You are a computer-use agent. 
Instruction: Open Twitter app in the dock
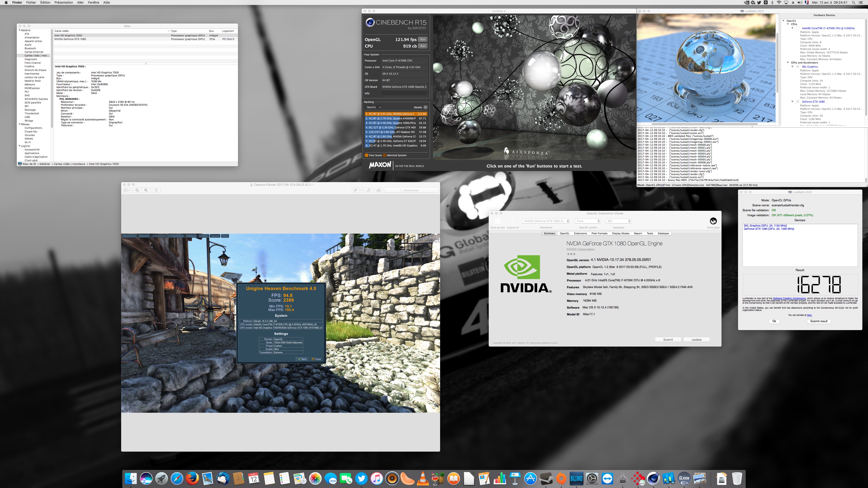tap(361, 479)
